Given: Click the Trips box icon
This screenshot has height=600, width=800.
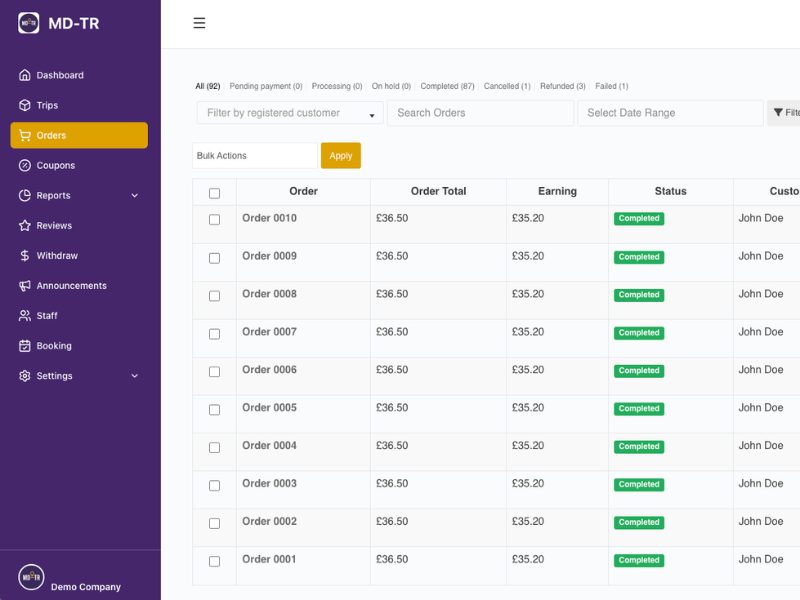Looking at the screenshot, I should click(24, 105).
